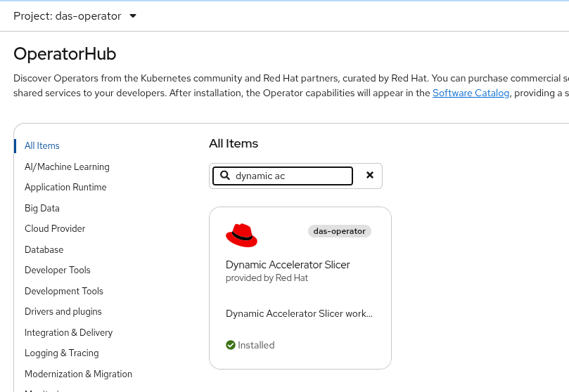569x392 pixels.
Task: Choose the Developer Tools category
Action: click(58, 270)
